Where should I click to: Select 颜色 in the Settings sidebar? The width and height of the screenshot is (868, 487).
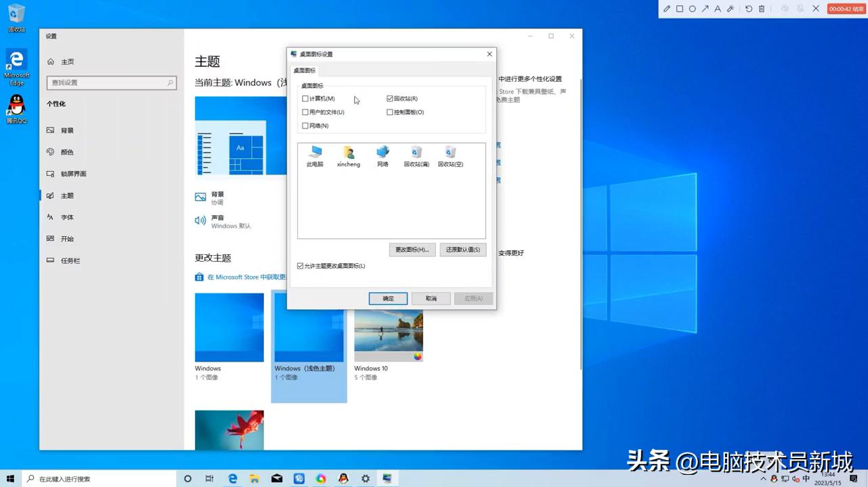(x=66, y=152)
